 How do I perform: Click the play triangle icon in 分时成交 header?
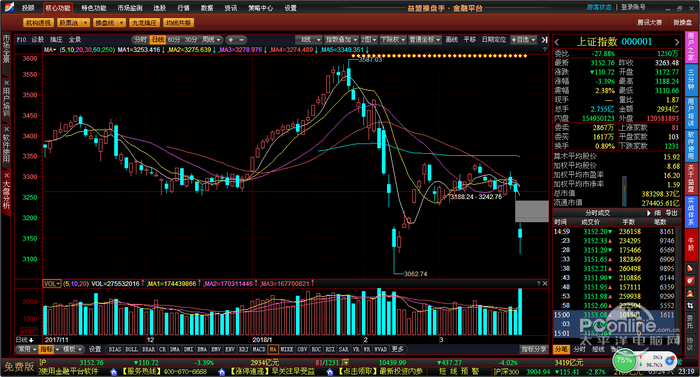[x=649, y=213]
